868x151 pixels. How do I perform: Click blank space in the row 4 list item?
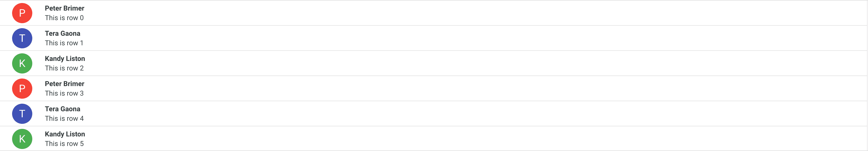click(x=438, y=114)
